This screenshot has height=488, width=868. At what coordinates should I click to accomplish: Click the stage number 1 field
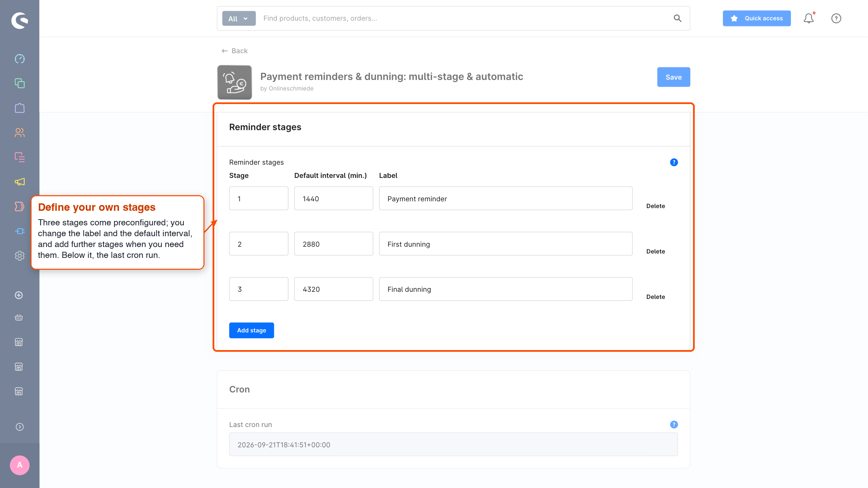[259, 198]
